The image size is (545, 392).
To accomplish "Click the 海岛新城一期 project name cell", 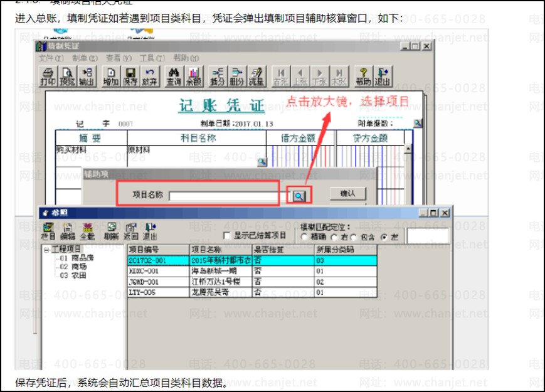I will [x=221, y=271].
